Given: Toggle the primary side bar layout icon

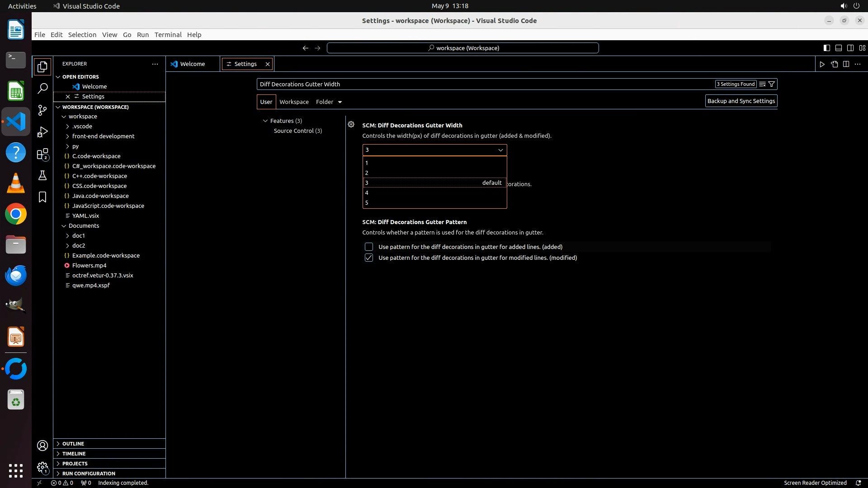Looking at the screenshot, I should [826, 48].
